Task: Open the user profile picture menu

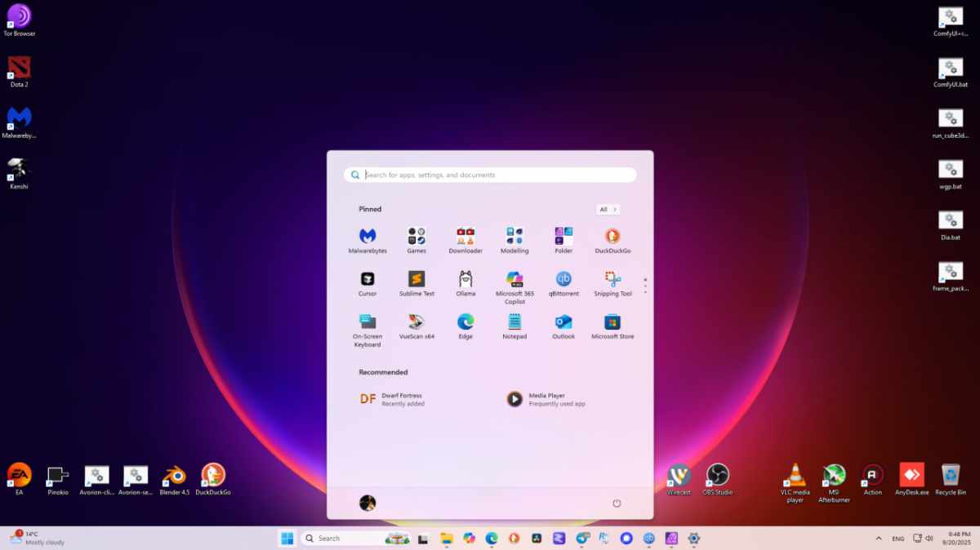Action: coord(367,503)
